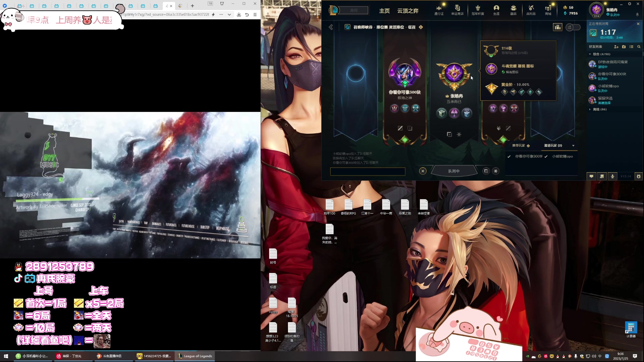644x362 pixels.
Task: Open the 生涯 profile icon
Action: click(x=496, y=10)
